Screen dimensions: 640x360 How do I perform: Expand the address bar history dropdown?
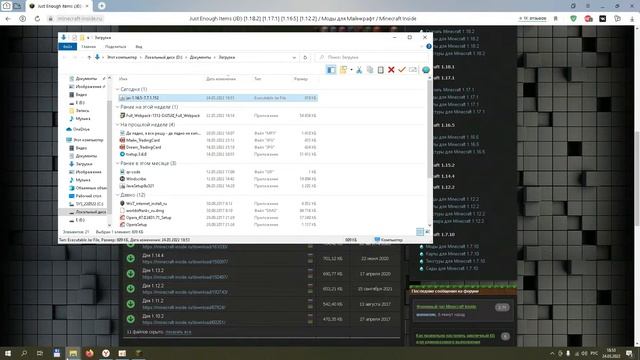[294, 58]
